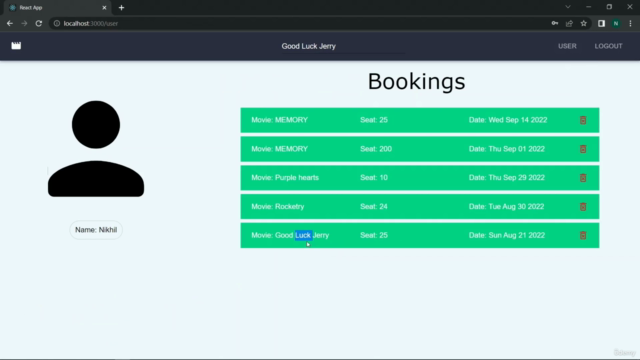
Task: Click the browser forward arrow
Action: pyautogui.click(x=24, y=24)
